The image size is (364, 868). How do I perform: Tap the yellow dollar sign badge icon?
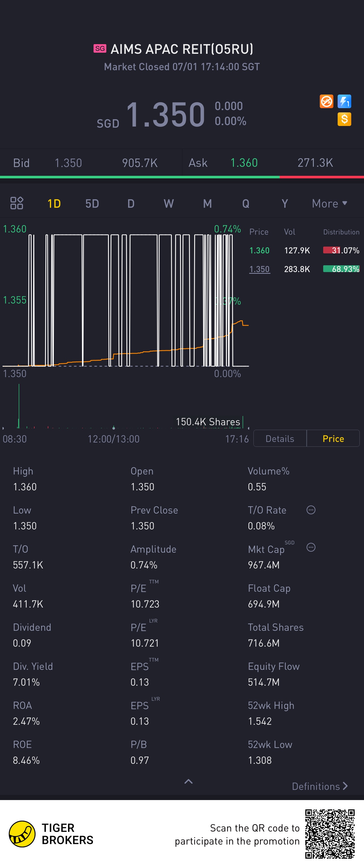coord(344,119)
